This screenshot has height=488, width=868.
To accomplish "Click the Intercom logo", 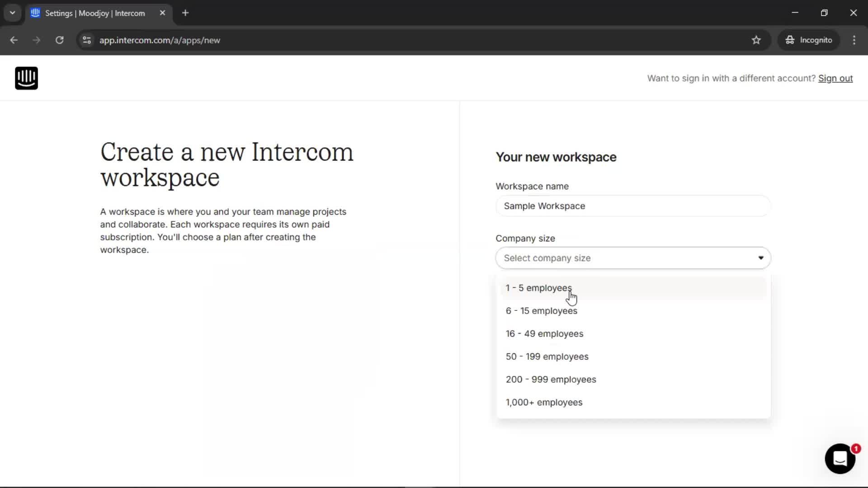I will 26,78.
